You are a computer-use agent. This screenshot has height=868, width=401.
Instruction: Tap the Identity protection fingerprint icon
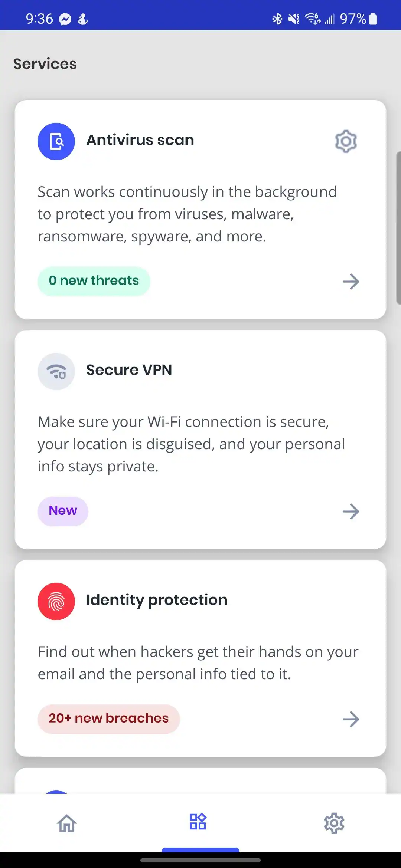pyautogui.click(x=56, y=601)
